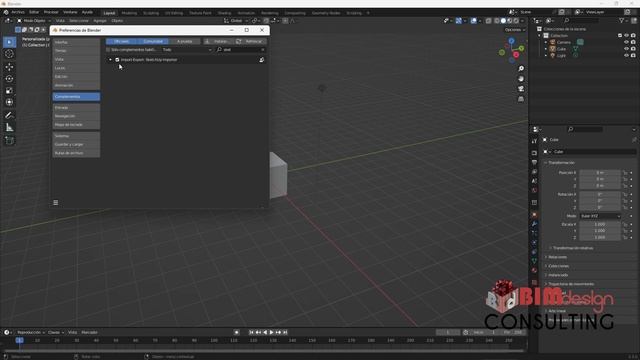The height and width of the screenshot is (360, 640).
Task: Open Sistema section in Preferences sidebar
Action: [76, 136]
